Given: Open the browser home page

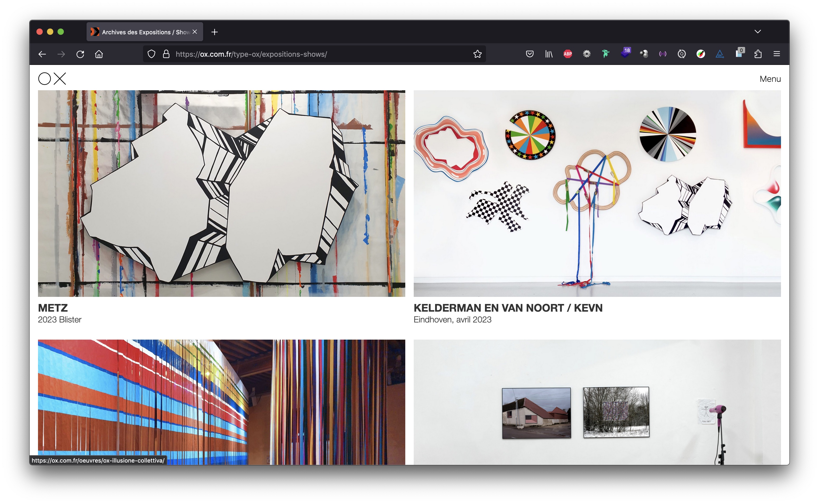Looking at the screenshot, I should coord(99,54).
